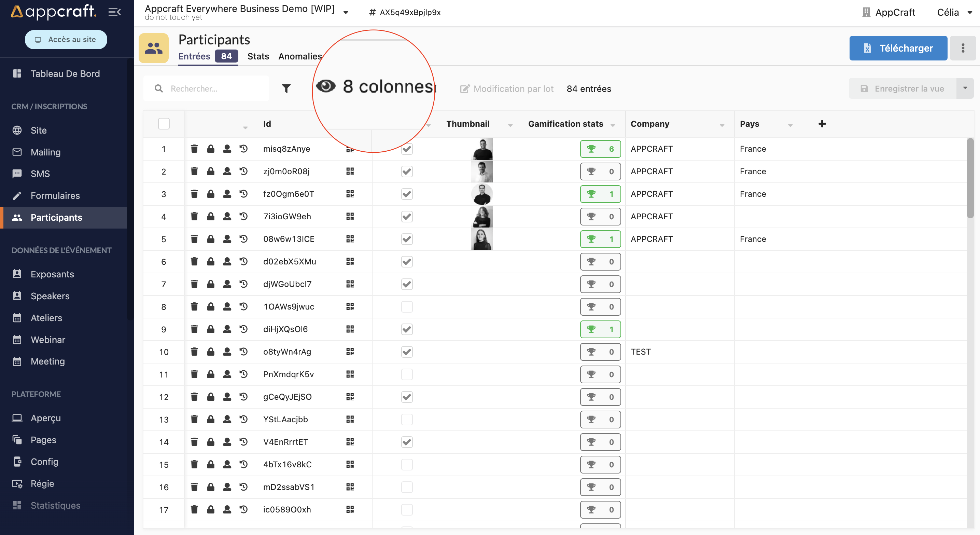This screenshot has height=535, width=980.
Task: Click the Accès au site button
Action: (x=66, y=39)
